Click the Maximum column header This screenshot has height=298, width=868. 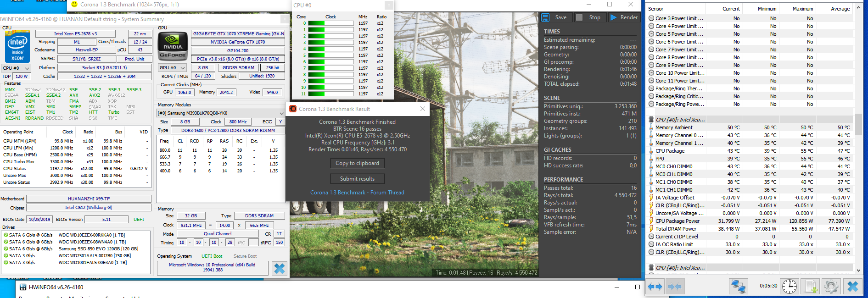[x=797, y=9]
